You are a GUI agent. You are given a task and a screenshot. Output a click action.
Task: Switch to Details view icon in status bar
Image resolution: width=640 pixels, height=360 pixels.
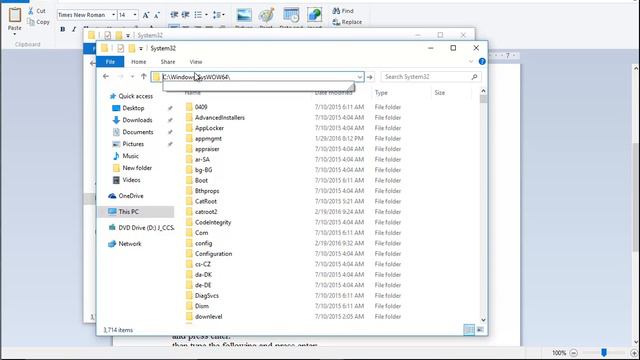coord(469,329)
